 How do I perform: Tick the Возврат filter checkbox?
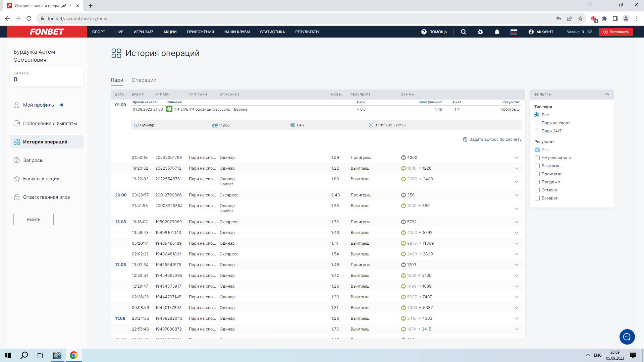[x=537, y=198]
